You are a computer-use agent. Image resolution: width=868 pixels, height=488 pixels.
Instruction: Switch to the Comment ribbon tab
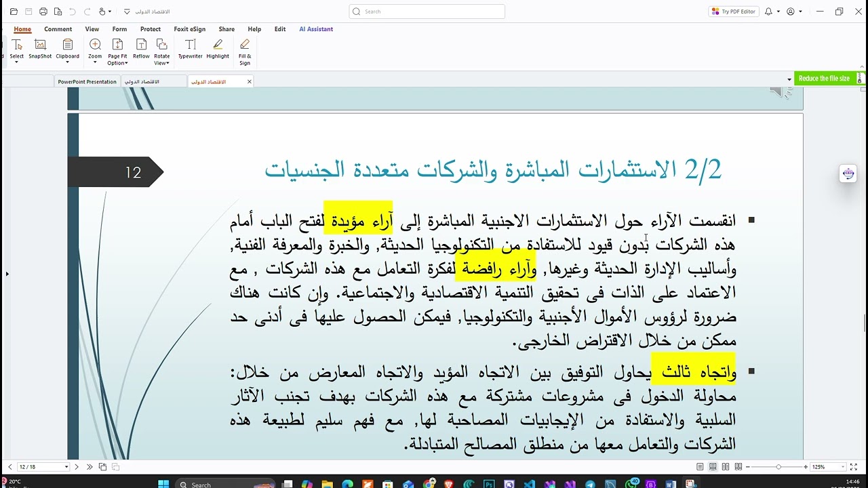58,29
